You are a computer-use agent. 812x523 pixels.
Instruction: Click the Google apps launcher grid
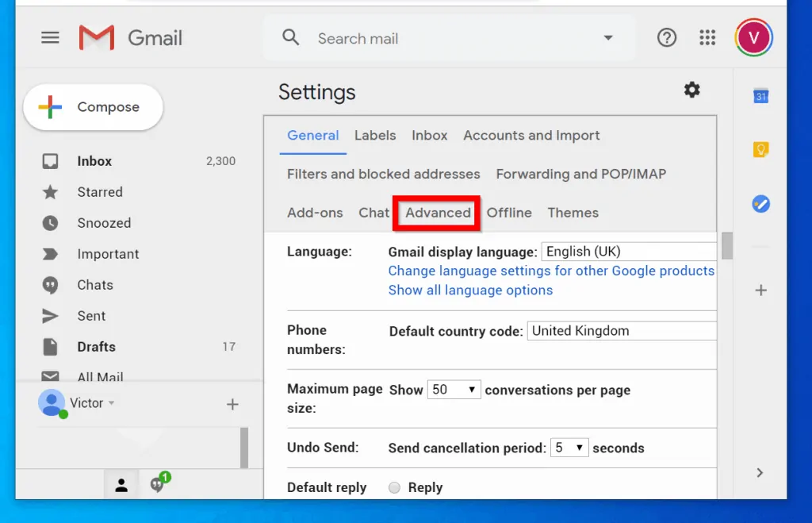click(707, 37)
